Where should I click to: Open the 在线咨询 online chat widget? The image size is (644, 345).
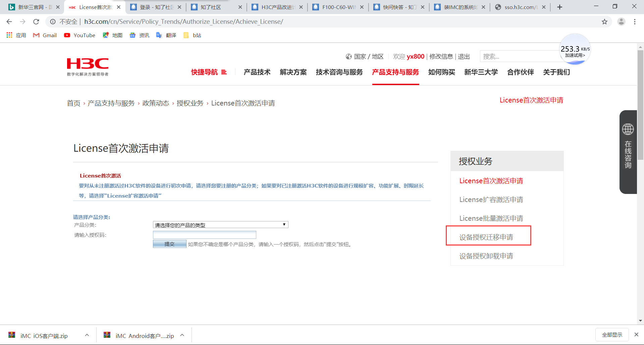tap(628, 152)
